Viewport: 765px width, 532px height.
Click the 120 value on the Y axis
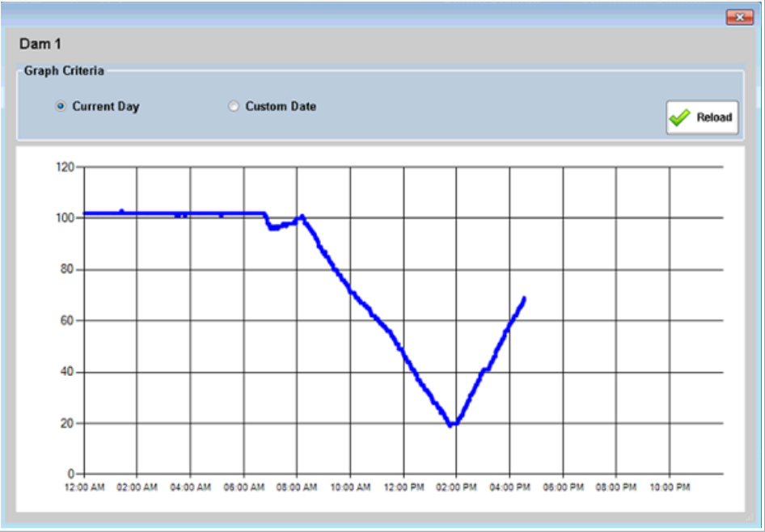click(66, 167)
